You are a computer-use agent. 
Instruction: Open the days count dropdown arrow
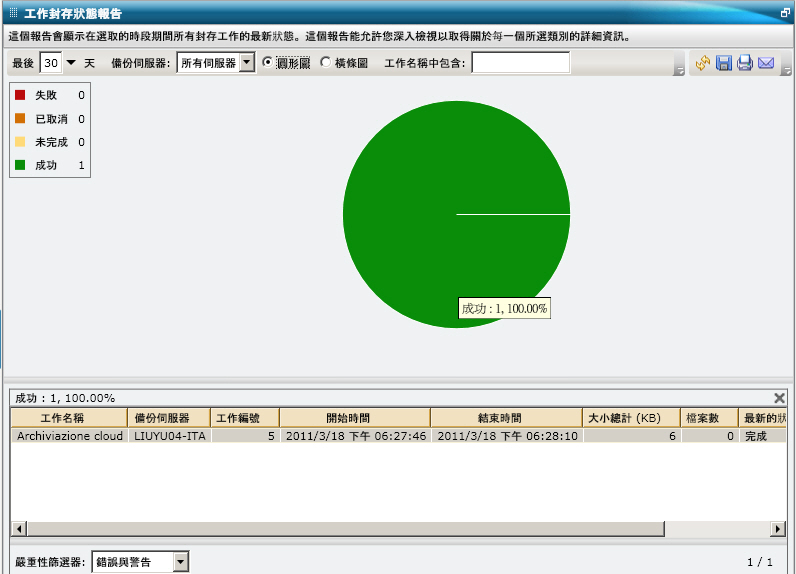[71, 63]
